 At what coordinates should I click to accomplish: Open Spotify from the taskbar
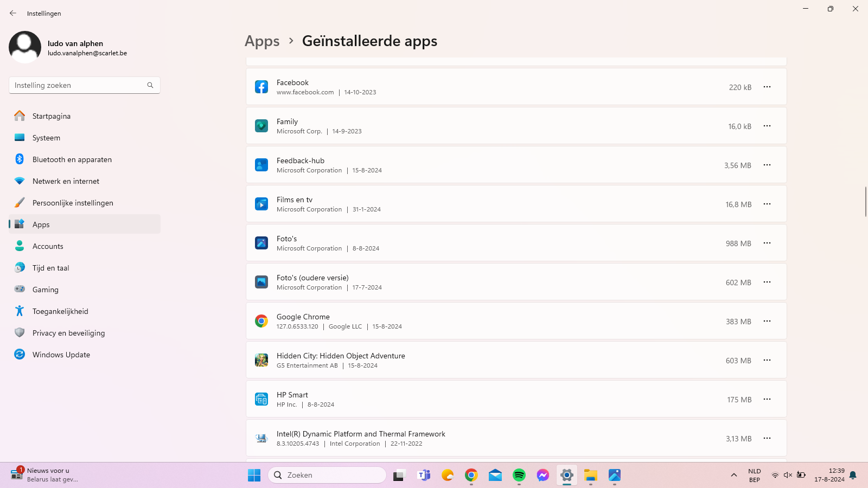pyautogui.click(x=519, y=476)
